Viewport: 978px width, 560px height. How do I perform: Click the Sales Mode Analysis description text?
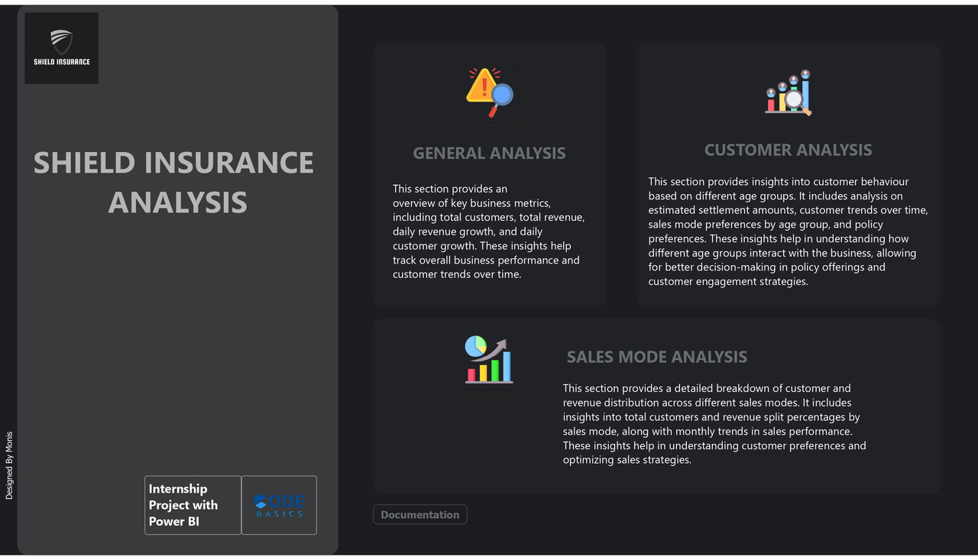pyautogui.click(x=714, y=424)
